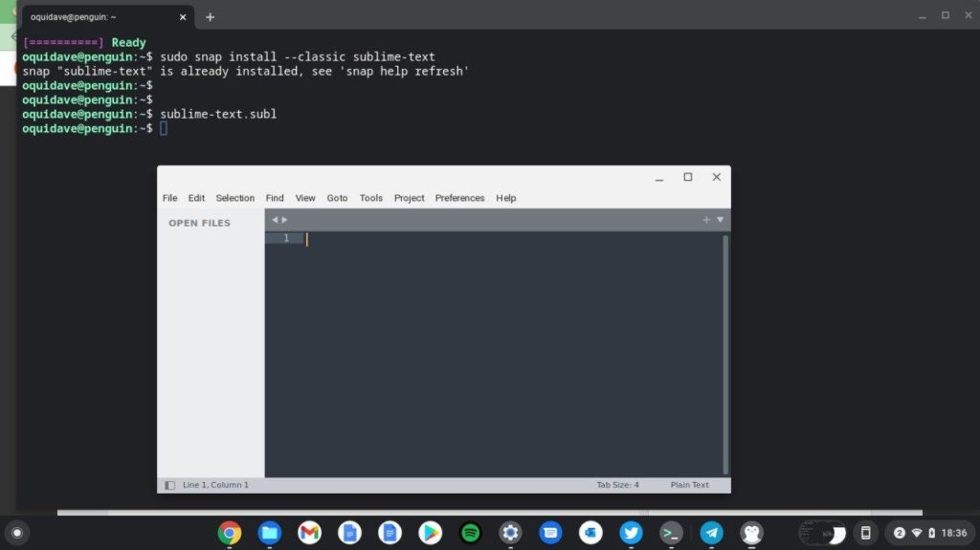Open the second Google Docs shelf icon
The height and width of the screenshot is (550, 980).
(x=390, y=533)
